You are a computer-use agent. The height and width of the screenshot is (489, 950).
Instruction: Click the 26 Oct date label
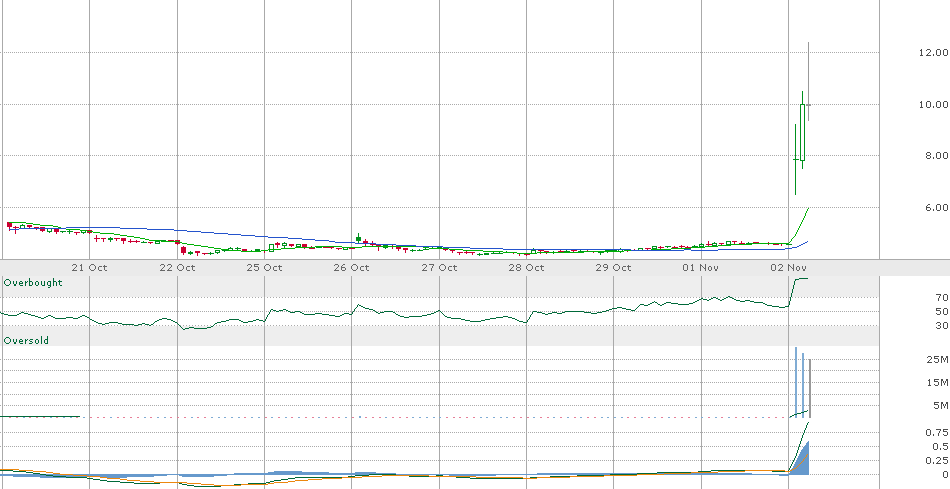point(352,267)
